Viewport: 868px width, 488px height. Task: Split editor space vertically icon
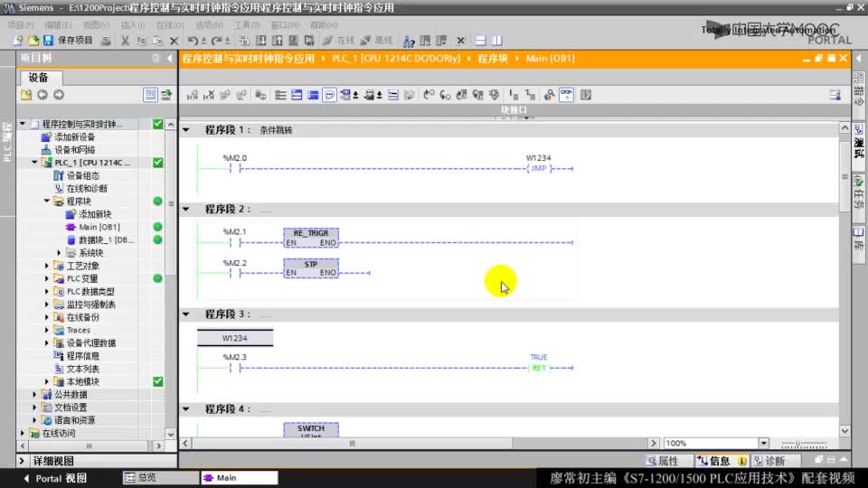pyautogui.click(x=497, y=41)
